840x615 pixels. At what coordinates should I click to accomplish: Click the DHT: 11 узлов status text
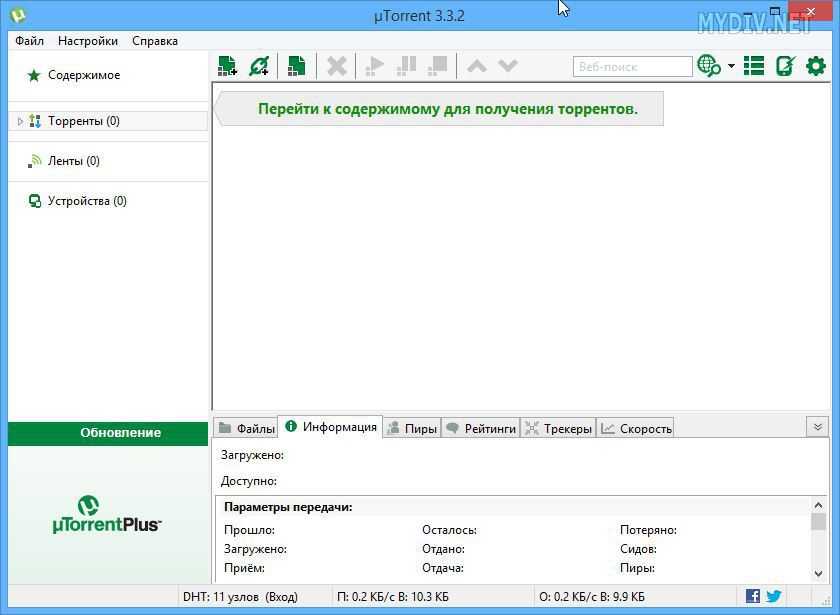(240, 596)
